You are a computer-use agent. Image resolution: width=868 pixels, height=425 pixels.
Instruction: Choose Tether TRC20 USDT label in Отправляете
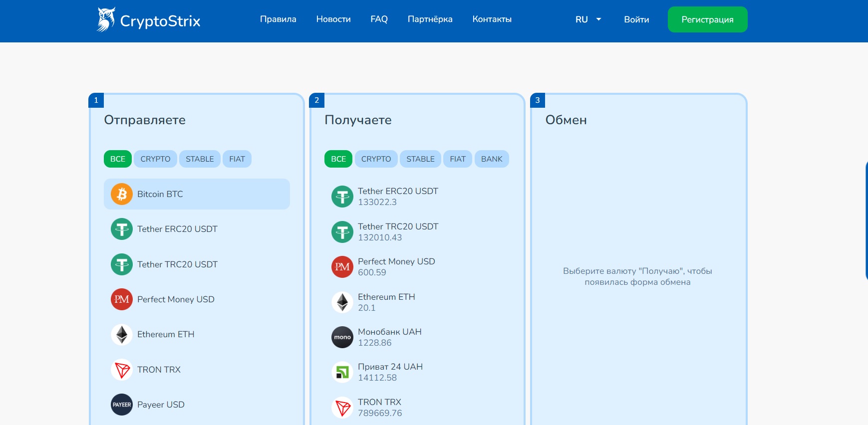177,264
